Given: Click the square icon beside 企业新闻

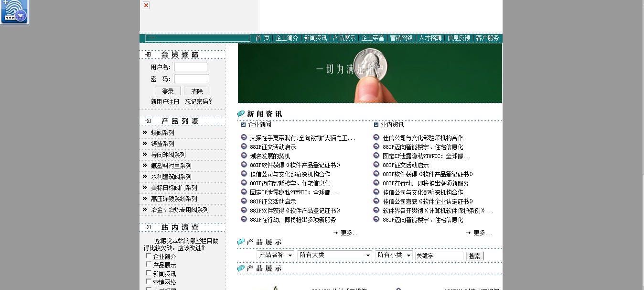Looking at the screenshot, I should click(243, 124).
